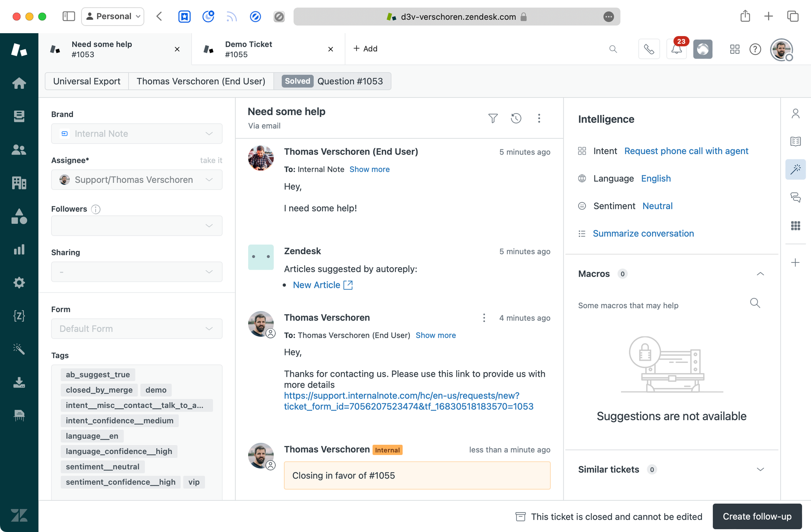Open the Assignee dropdown
Screen dimensions: 811x532
(x=137, y=180)
